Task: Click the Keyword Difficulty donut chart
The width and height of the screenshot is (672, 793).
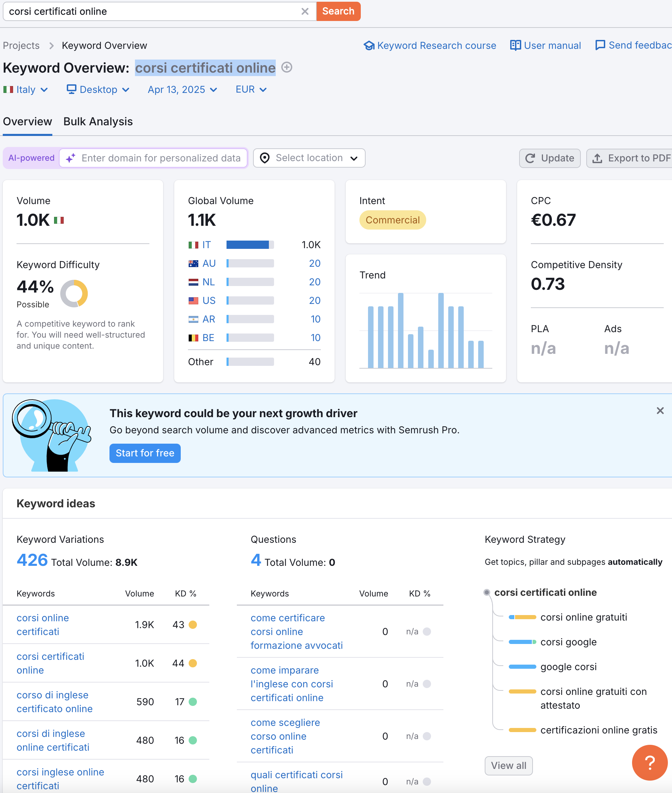Action: [x=74, y=293]
